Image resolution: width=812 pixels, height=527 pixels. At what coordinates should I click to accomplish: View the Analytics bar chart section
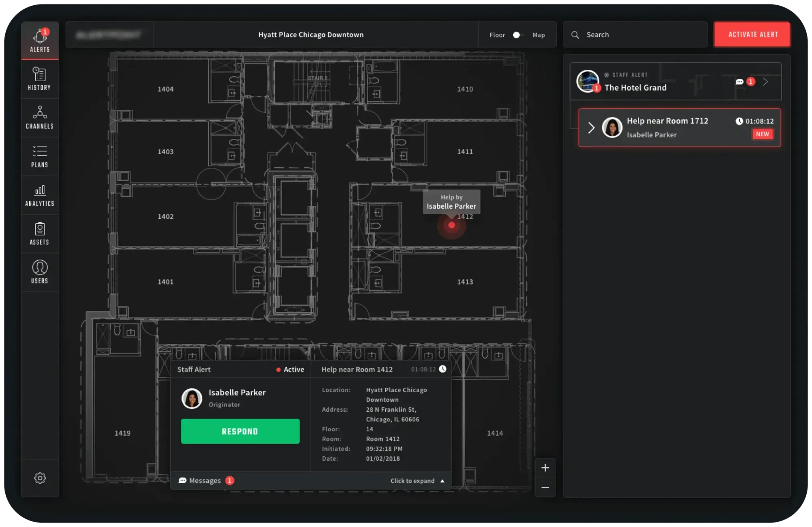click(x=40, y=195)
